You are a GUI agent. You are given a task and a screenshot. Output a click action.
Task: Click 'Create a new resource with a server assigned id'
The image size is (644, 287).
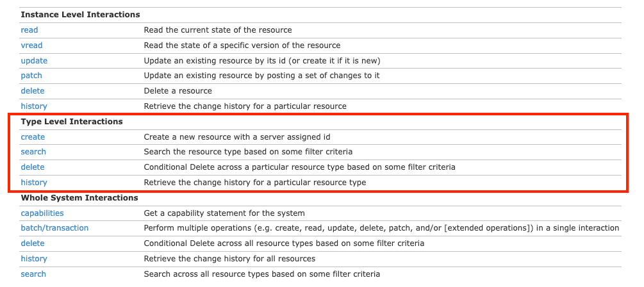point(237,136)
